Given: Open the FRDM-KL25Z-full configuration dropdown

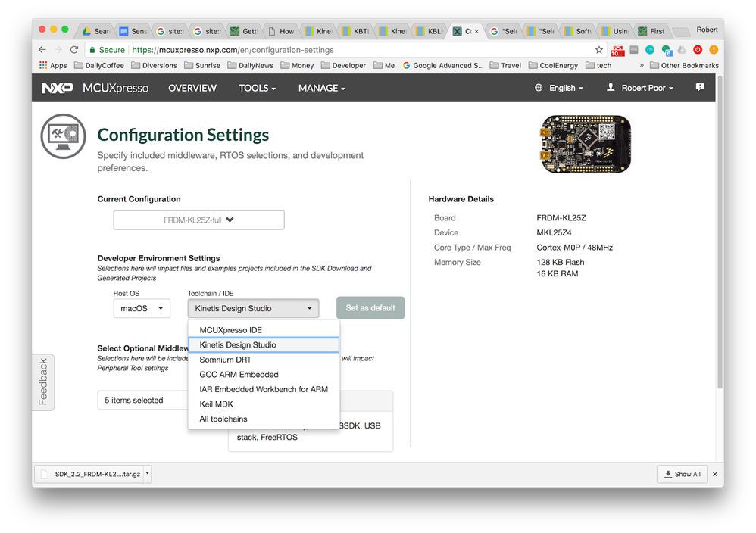Looking at the screenshot, I should point(198,220).
